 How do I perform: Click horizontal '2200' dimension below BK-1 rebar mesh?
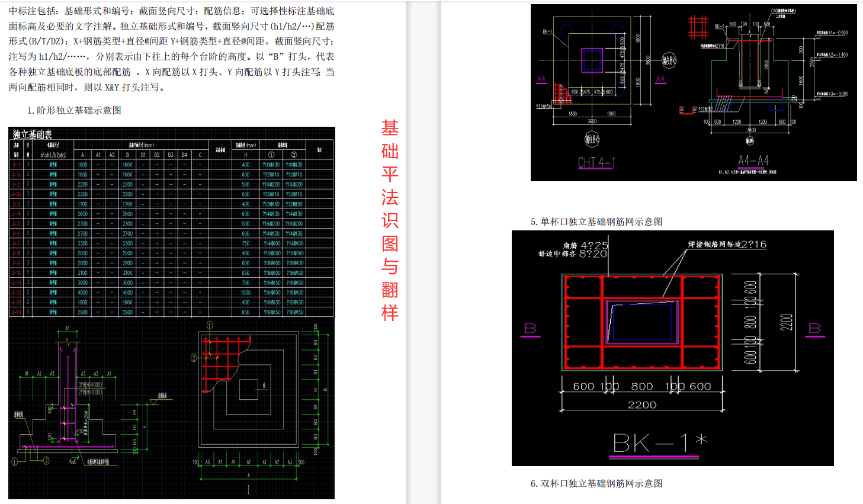[642, 405]
